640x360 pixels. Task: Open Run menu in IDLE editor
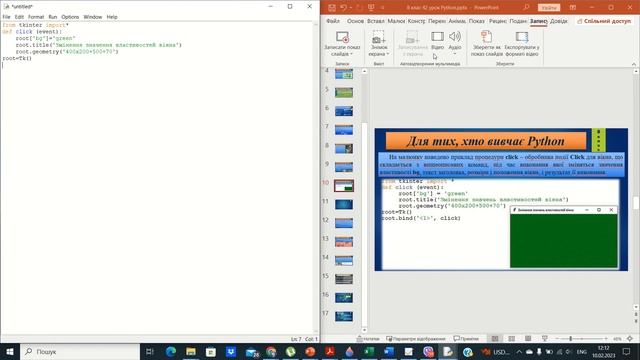(53, 17)
